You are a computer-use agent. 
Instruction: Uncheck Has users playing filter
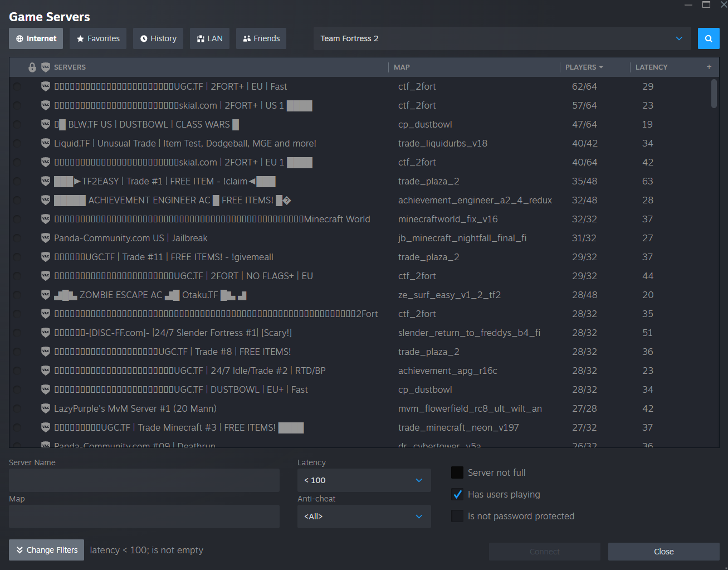pos(457,494)
